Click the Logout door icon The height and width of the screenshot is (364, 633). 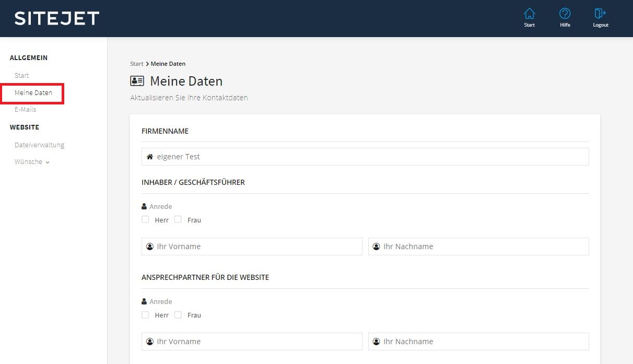pos(600,14)
